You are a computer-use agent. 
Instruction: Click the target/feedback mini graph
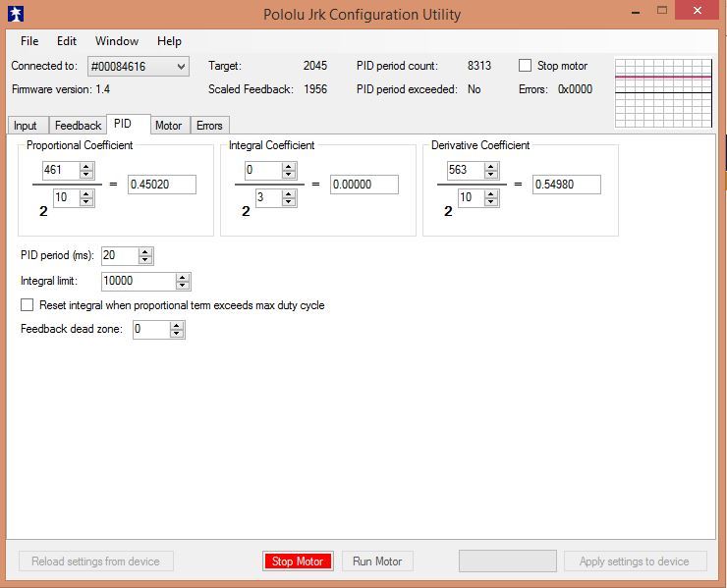pos(663,92)
